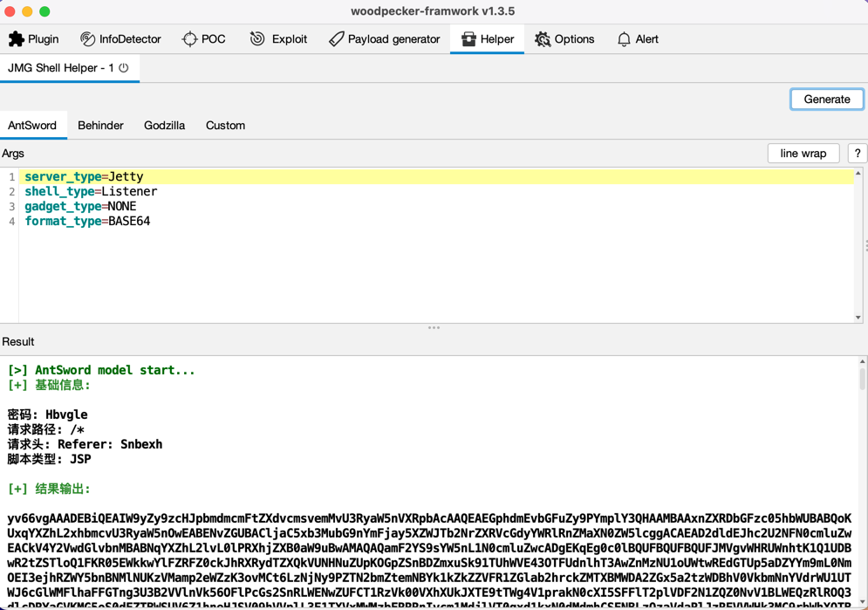
Task: Click the Generate button
Action: (x=826, y=99)
